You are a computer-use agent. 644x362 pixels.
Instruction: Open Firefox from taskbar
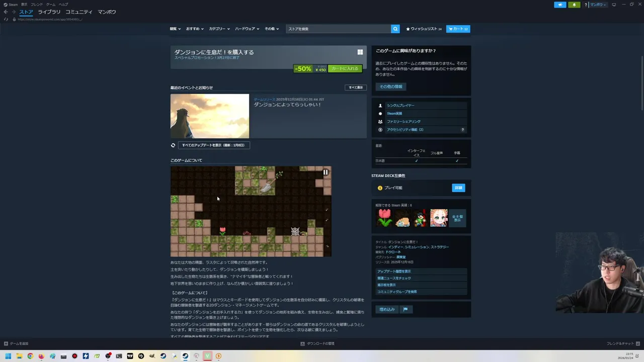(41, 356)
